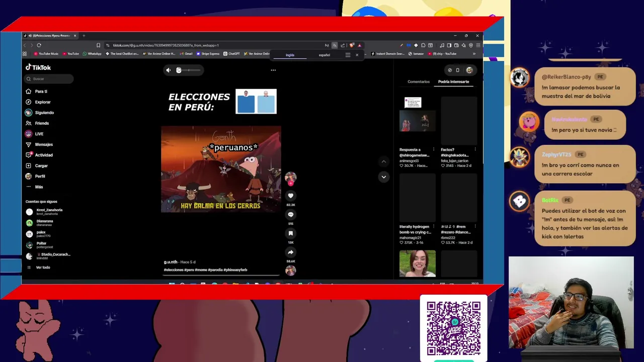Open the profile avatar in top-right of TikTok
Image resolution: width=644 pixels, height=362 pixels.
[x=469, y=70]
